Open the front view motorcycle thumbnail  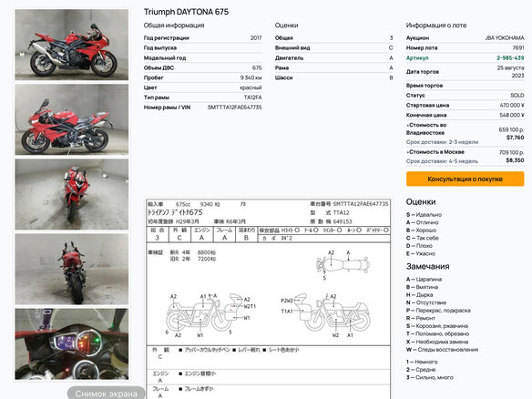click(72, 194)
